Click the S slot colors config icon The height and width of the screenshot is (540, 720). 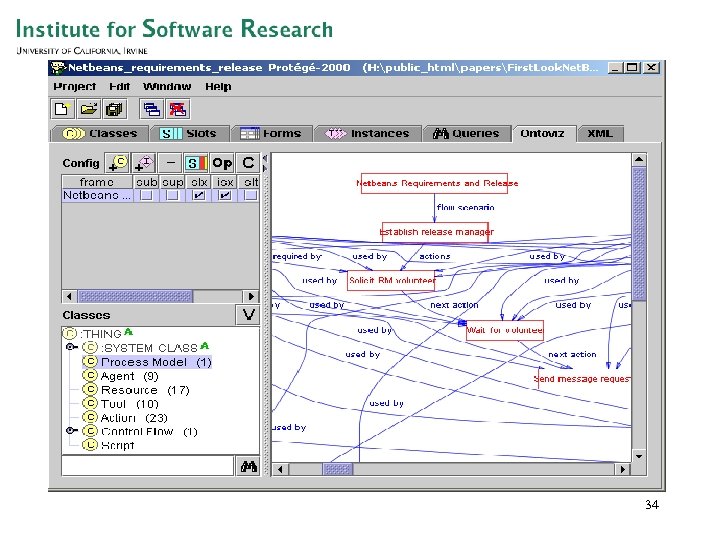tap(196, 163)
